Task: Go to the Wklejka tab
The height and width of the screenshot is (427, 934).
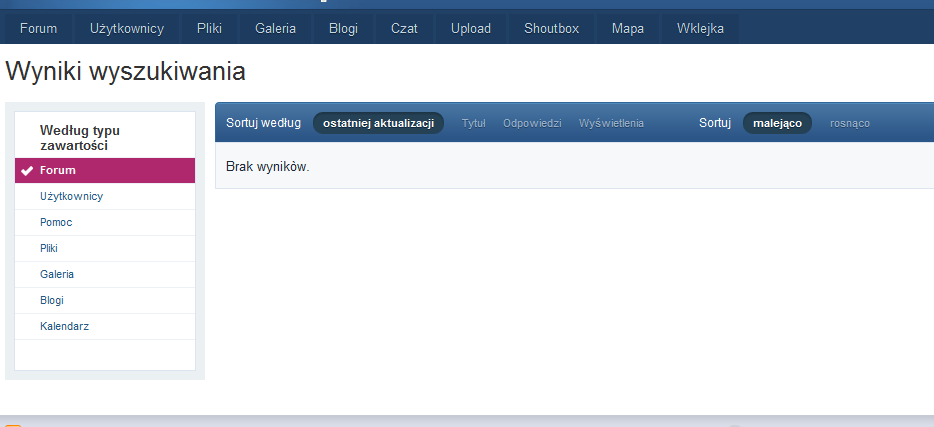Action: [x=700, y=28]
